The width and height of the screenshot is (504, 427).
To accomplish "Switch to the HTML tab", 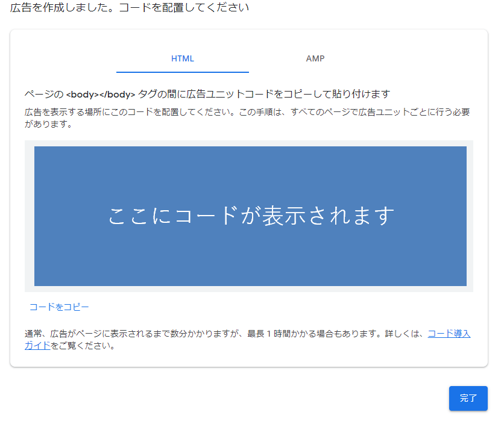I will coord(182,58).
